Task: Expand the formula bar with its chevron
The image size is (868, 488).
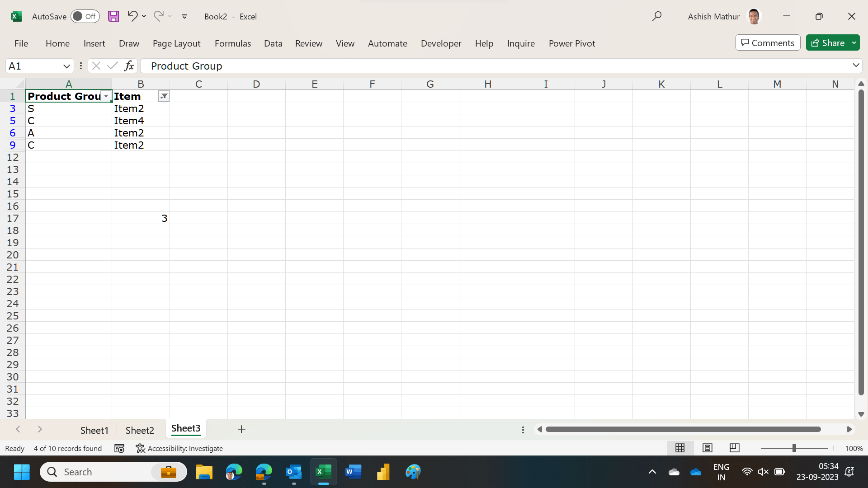Action: [x=856, y=66]
